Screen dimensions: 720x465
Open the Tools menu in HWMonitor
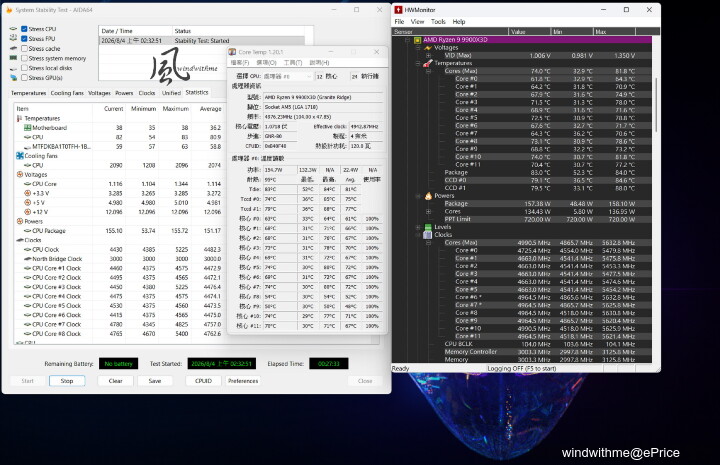click(x=438, y=22)
